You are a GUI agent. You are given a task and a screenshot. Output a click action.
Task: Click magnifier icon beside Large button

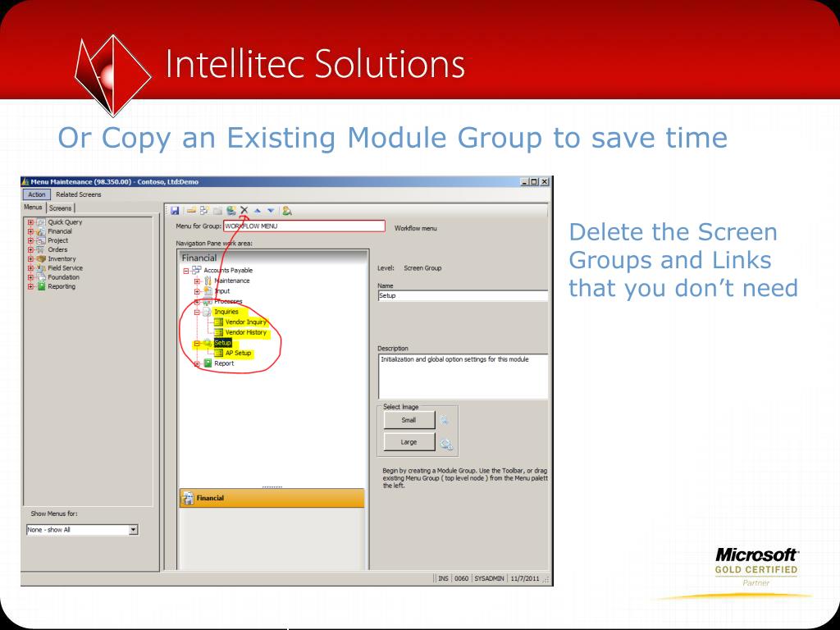(x=446, y=444)
